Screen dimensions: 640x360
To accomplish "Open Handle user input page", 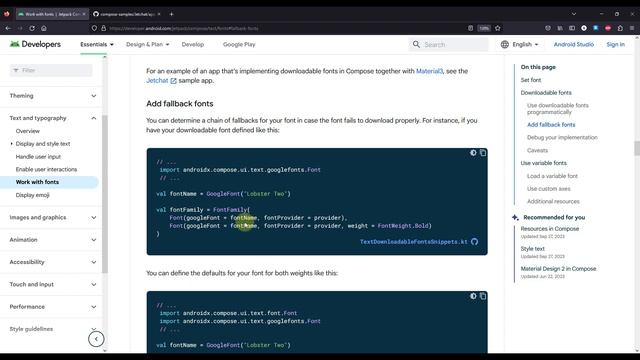I will [x=38, y=157].
